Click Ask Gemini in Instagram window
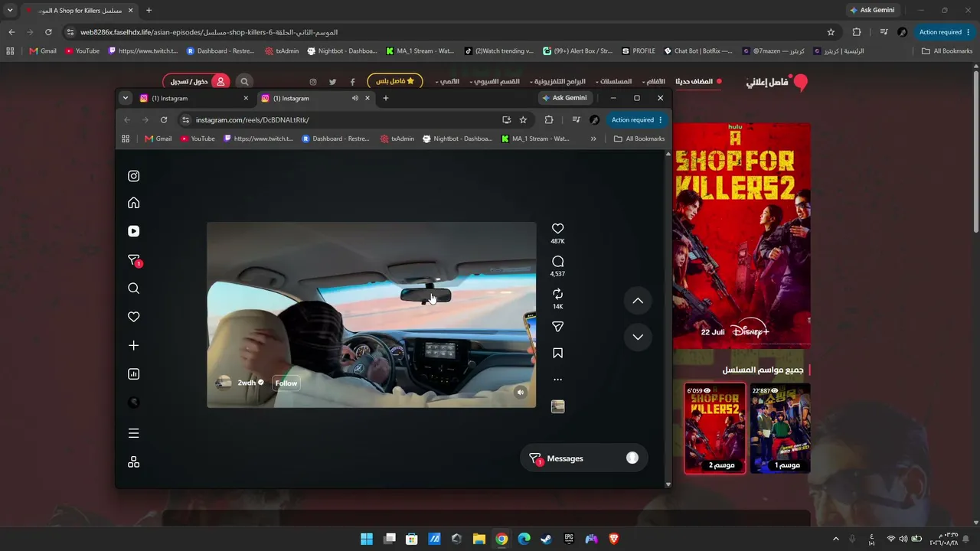980x551 pixels. (x=565, y=98)
